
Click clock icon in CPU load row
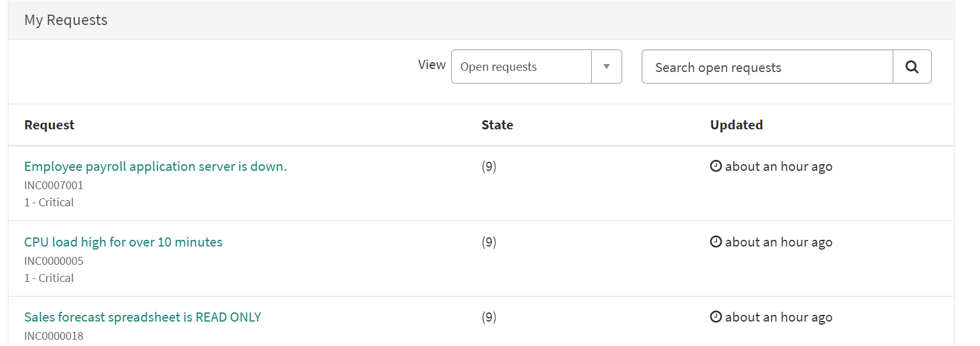click(x=716, y=242)
